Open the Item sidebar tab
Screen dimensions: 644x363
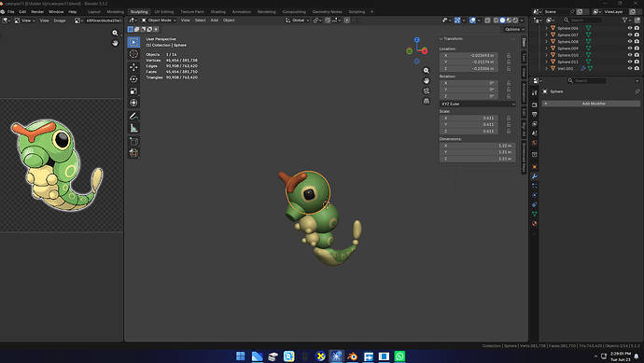coord(524,43)
